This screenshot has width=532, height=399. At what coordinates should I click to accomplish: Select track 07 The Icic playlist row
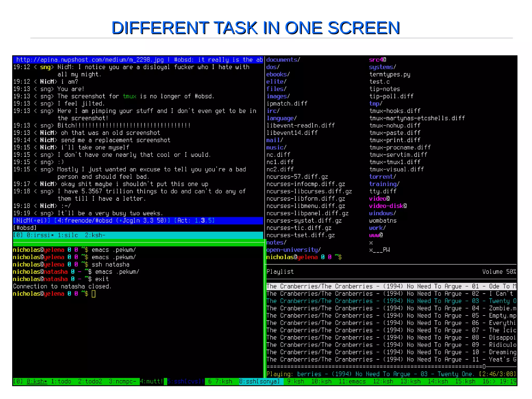[x=391, y=330]
